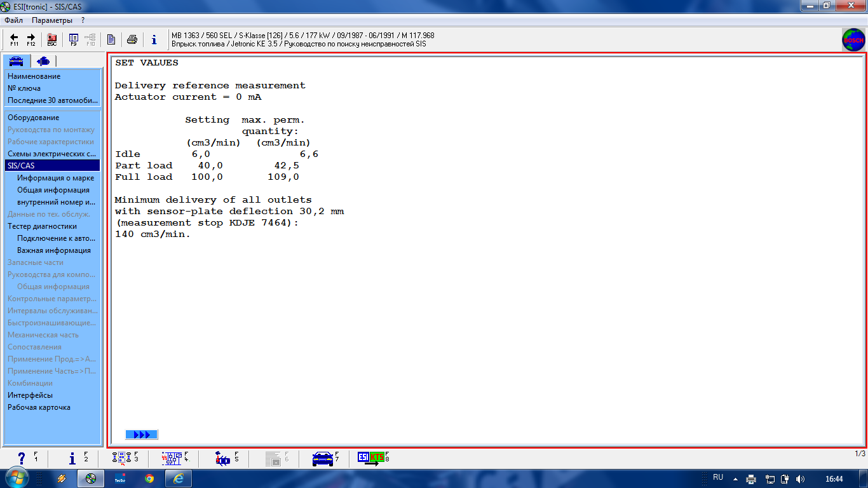Image resolution: width=868 pixels, height=488 pixels.
Task: Open 'Схемы электрических с…' entry
Action: 53,154
